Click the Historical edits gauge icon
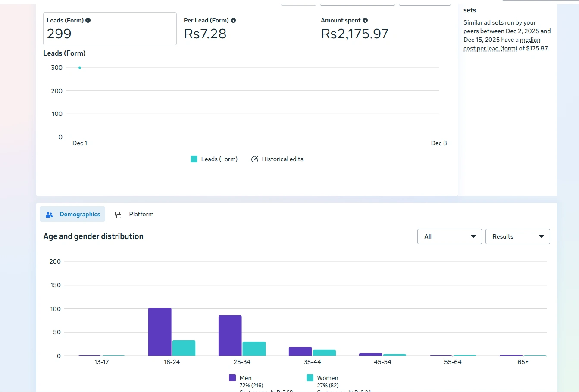Image resolution: width=579 pixels, height=392 pixels. (x=255, y=159)
